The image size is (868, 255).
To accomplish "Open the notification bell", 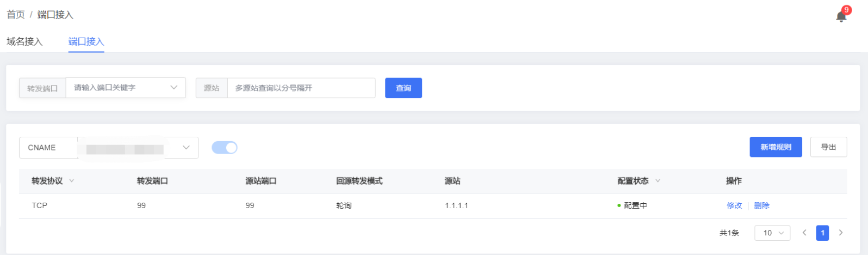I will coord(841,16).
